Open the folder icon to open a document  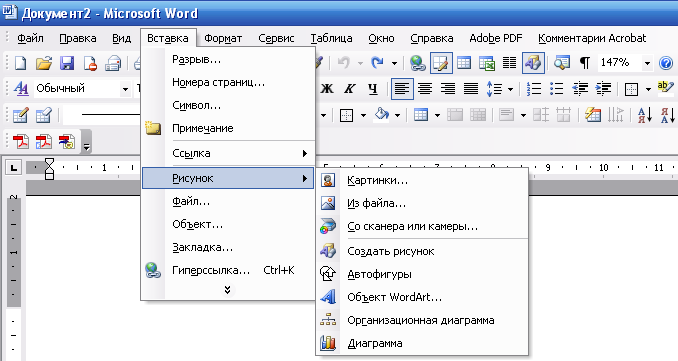[44, 64]
